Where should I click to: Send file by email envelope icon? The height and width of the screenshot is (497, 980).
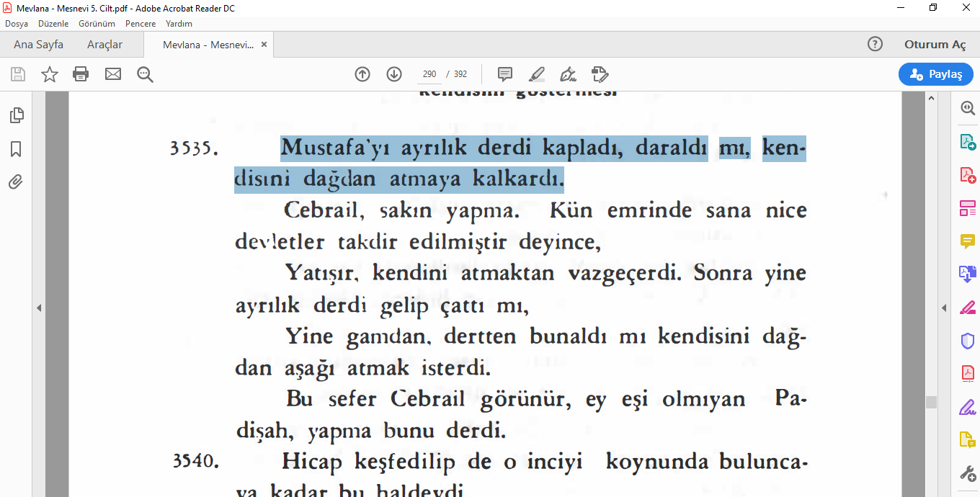113,74
